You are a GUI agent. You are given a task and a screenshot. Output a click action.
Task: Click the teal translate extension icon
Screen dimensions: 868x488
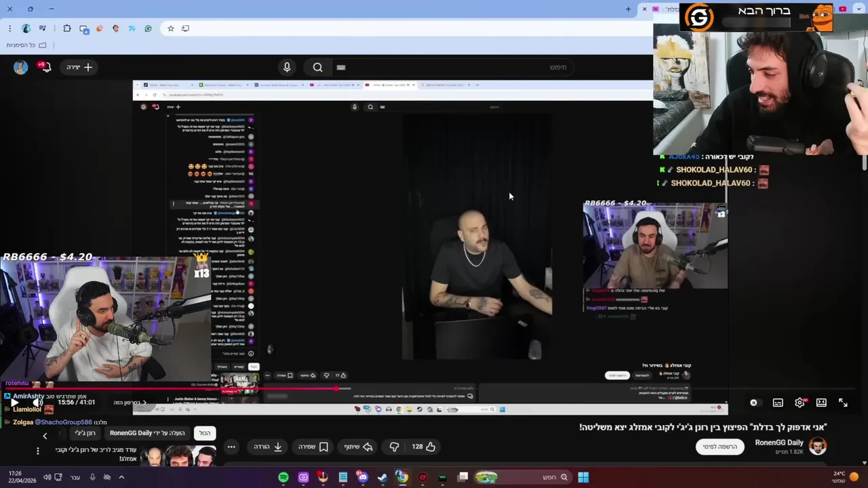tap(132, 28)
